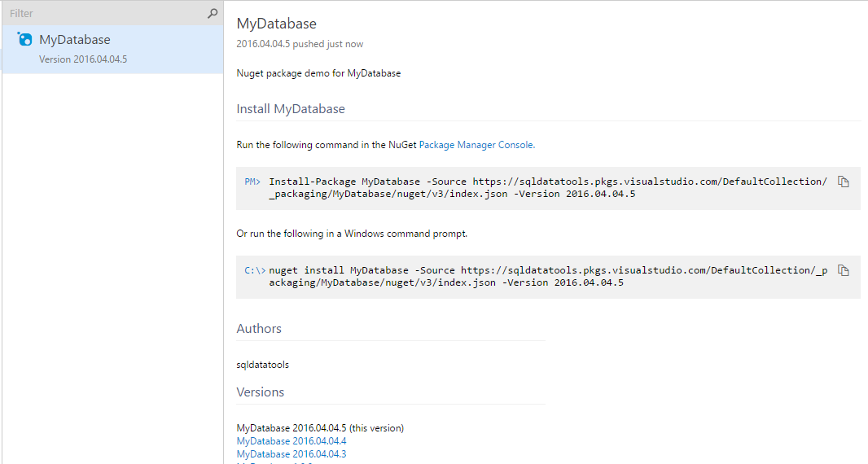Click 'Nuget package demo for MyDatabase' description
The height and width of the screenshot is (464, 868).
(x=318, y=73)
